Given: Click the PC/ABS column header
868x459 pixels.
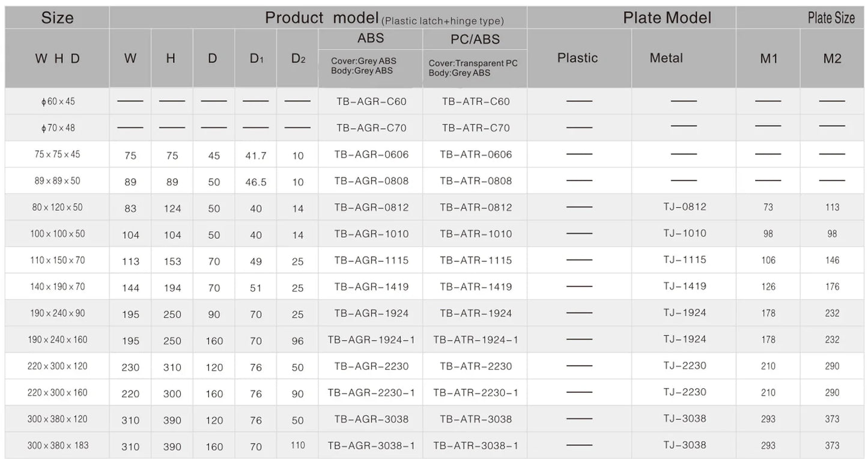Looking at the screenshot, I should point(475,40).
